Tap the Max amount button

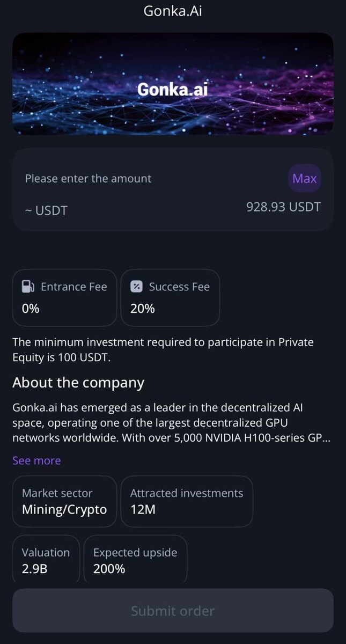[x=304, y=179]
